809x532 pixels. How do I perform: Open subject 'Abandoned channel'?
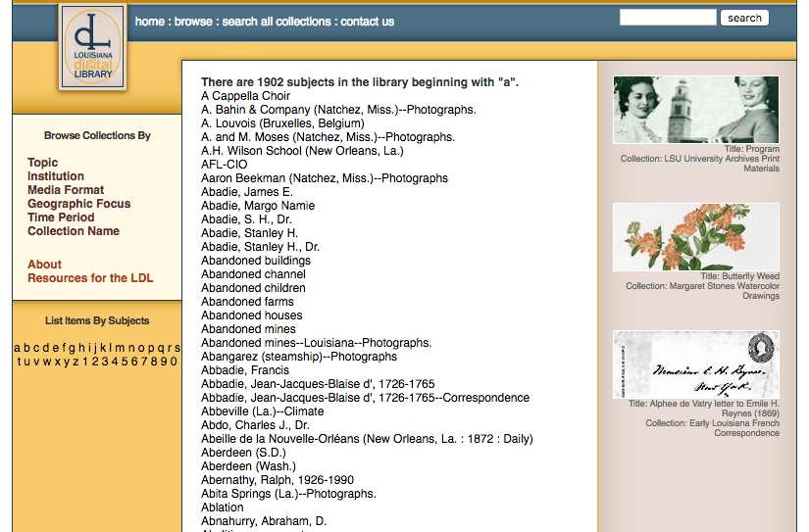tap(253, 274)
